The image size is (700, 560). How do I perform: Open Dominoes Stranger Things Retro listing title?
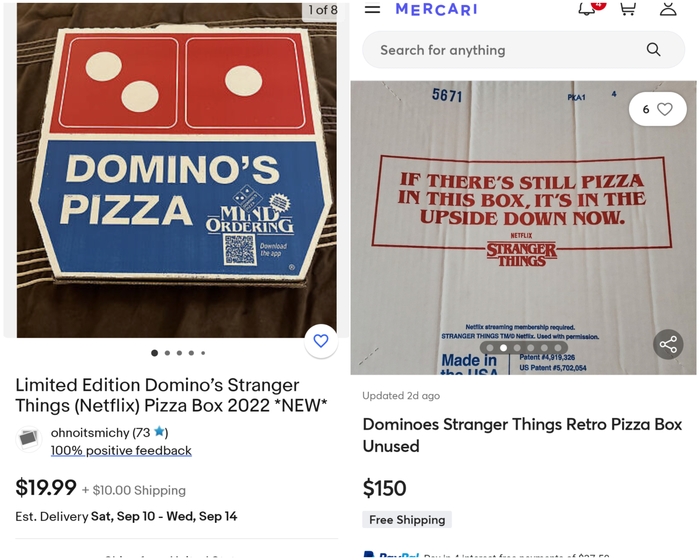point(521,435)
